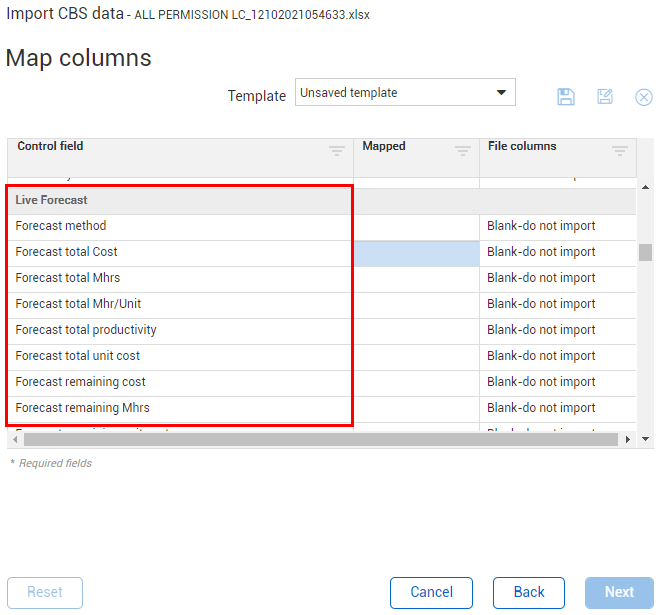Open the Mapped column filter menu
Screen dimensions: 660x615
462,151
